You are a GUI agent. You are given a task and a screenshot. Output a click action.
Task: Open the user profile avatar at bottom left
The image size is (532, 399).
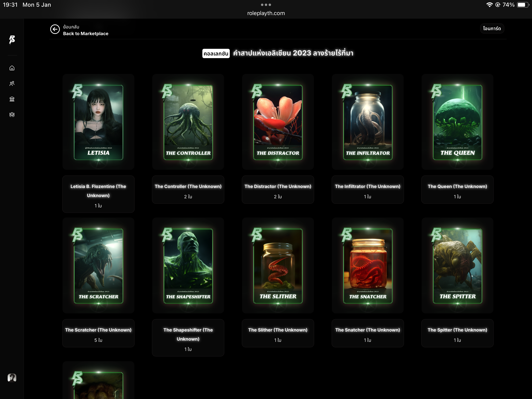pyautogui.click(x=12, y=378)
